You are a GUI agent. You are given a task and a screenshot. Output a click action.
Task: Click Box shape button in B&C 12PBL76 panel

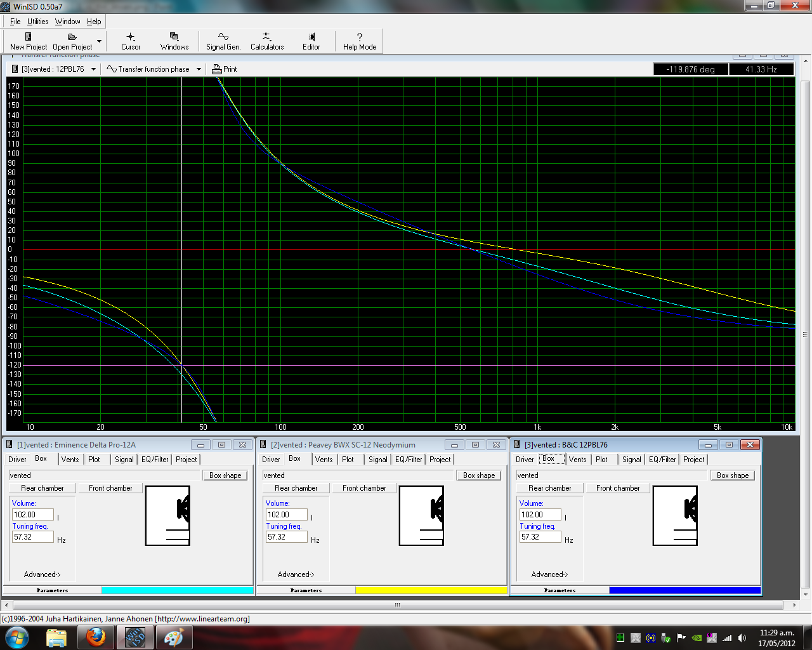coord(733,475)
